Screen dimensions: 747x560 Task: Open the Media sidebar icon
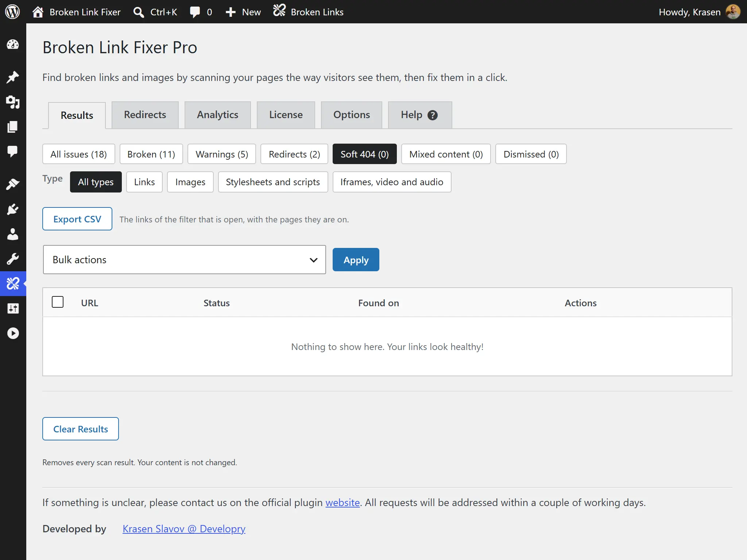tap(13, 102)
